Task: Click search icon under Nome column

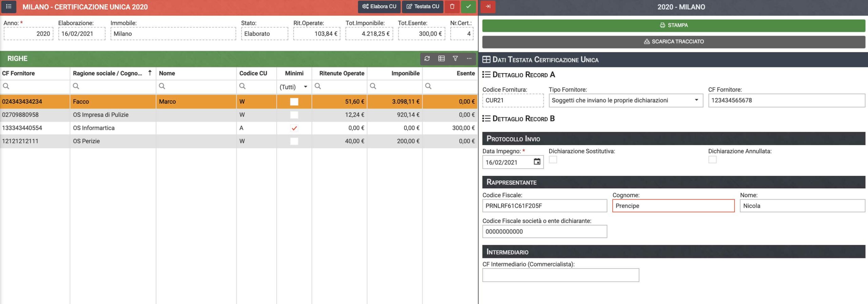Action: tap(162, 86)
